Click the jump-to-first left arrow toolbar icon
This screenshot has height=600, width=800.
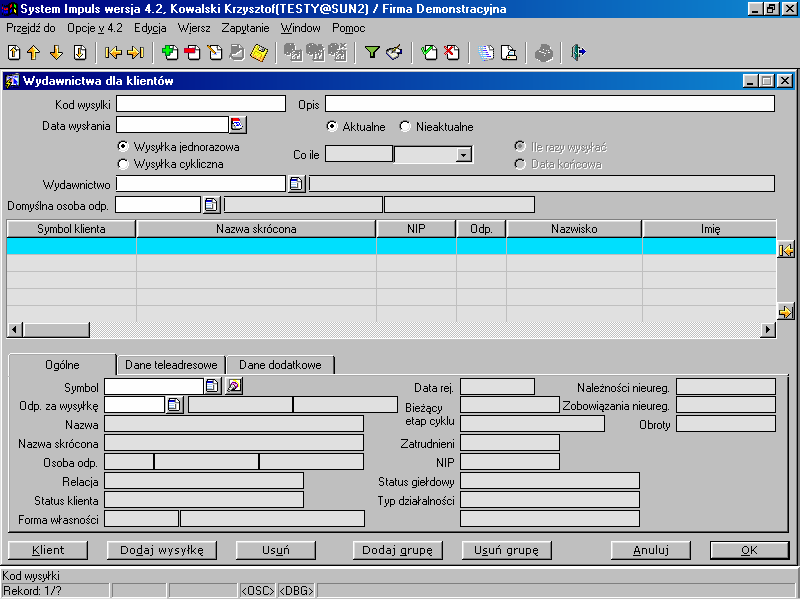click(x=113, y=53)
